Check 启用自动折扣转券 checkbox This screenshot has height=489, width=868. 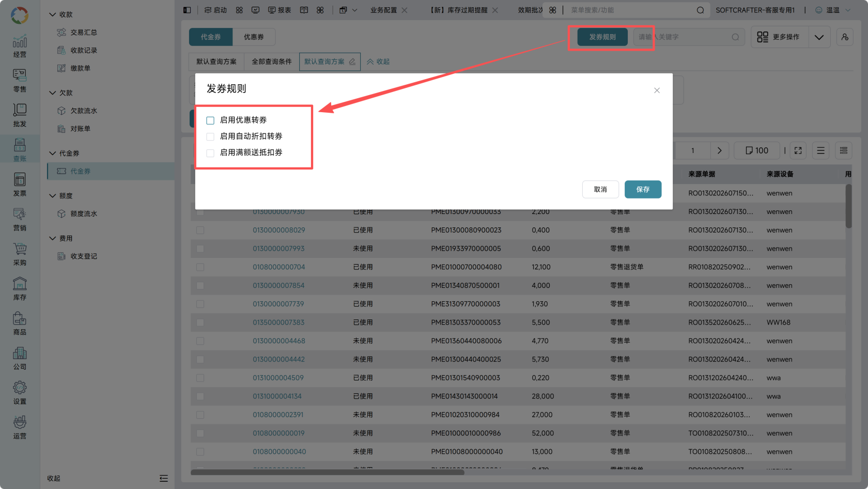(210, 136)
